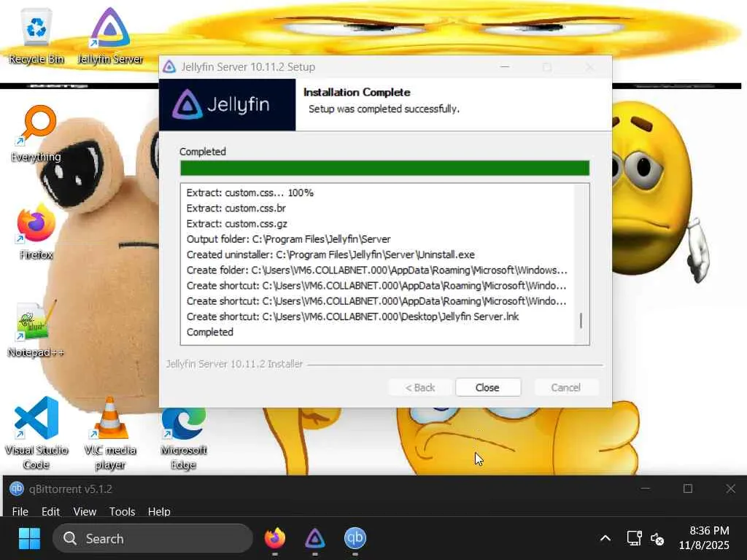Viewport: 747px width, 560px height.
Task: Select the 'Extract: custom.css.gz' log line
Action: tap(237, 224)
